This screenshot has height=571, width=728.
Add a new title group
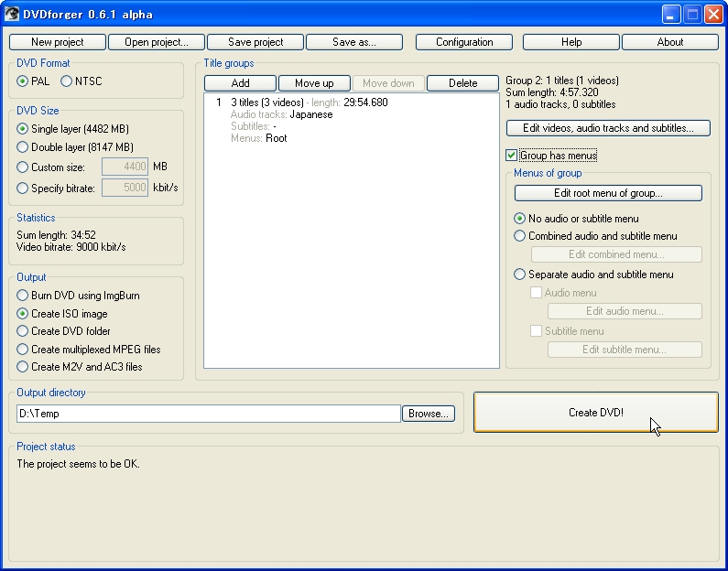[x=240, y=83]
